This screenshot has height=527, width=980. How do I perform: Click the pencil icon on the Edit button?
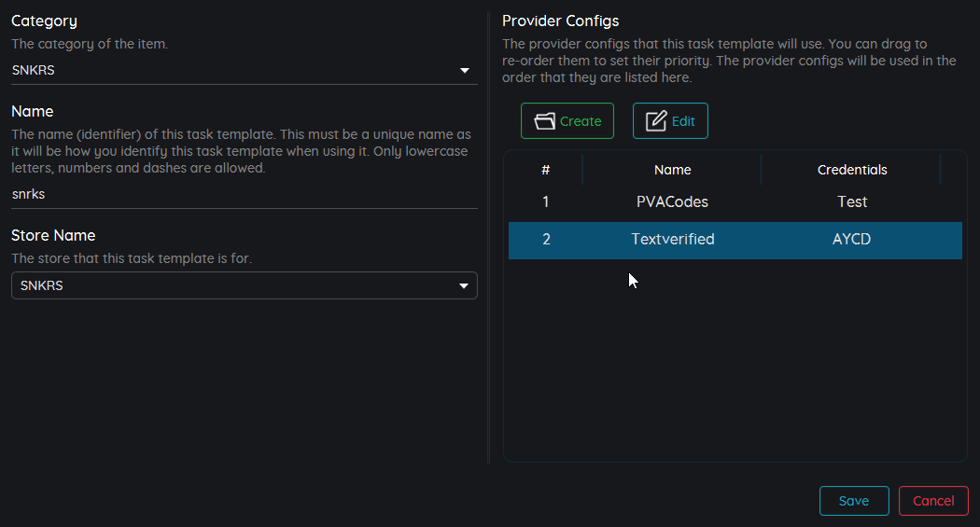(x=656, y=121)
